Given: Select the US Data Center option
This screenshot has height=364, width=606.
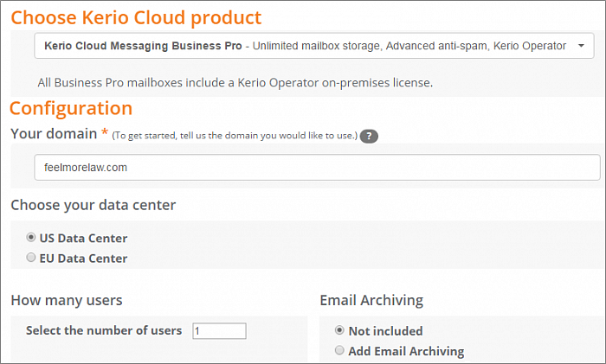Looking at the screenshot, I should tap(31, 238).
